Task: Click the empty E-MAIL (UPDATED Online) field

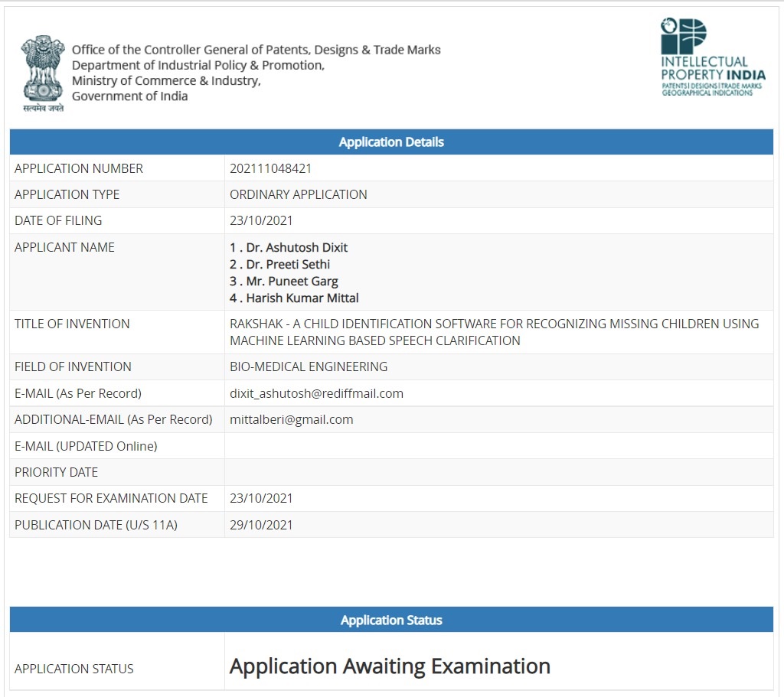Action: click(x=498, y=446)
